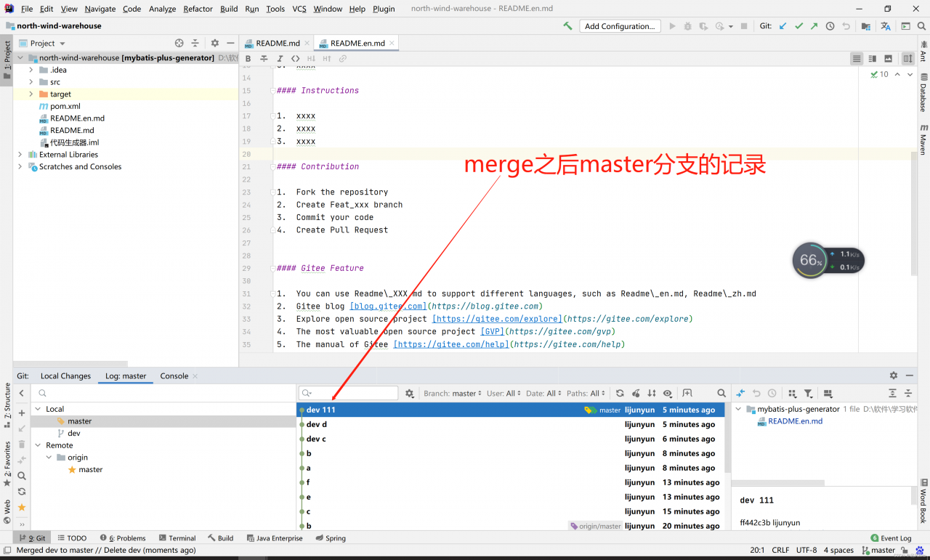Click the Build Project hammer icon
The width and height of the screenshot is (930, 560).
tap(567, 26)
